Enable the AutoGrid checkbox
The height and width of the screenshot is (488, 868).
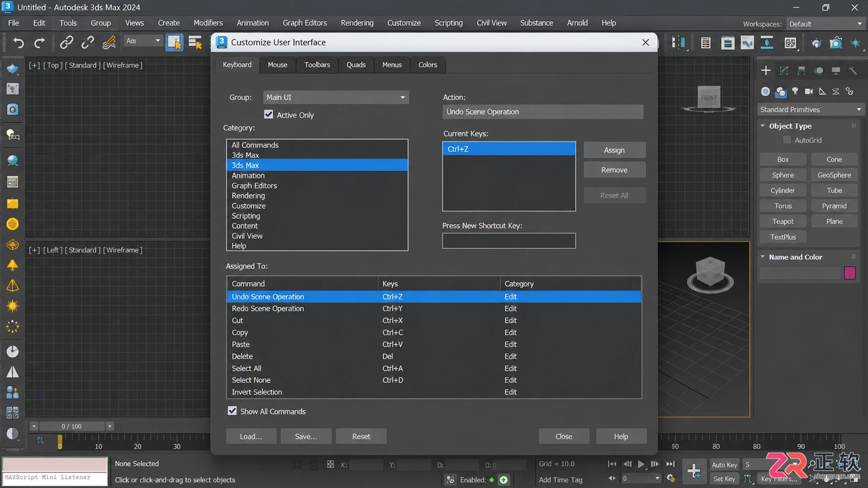[x=787, y=140]
